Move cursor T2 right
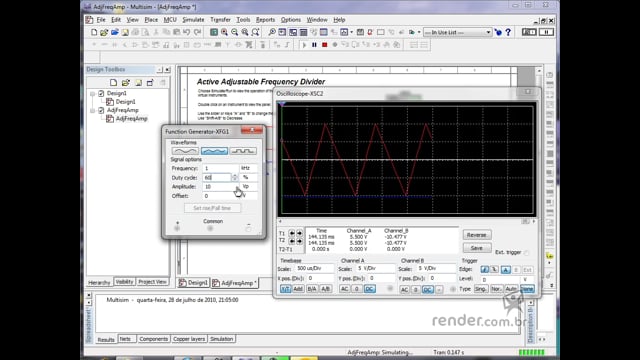 (299, 241)
